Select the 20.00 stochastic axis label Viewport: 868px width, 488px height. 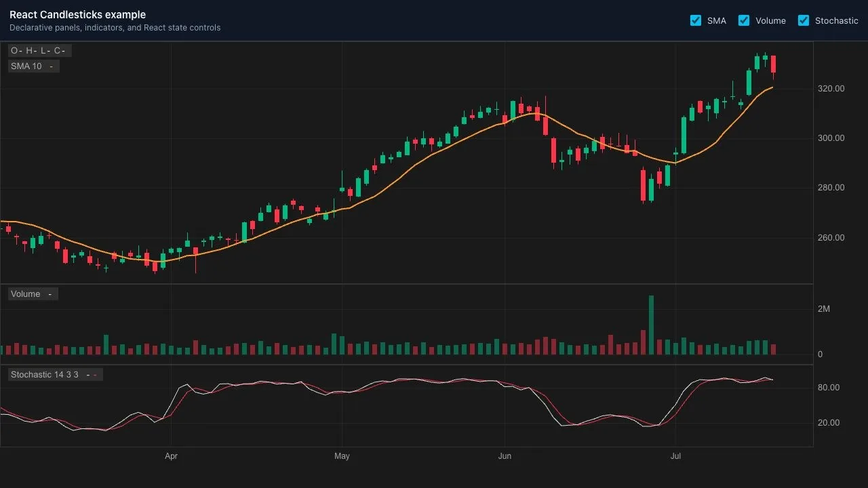coord(829,423)
